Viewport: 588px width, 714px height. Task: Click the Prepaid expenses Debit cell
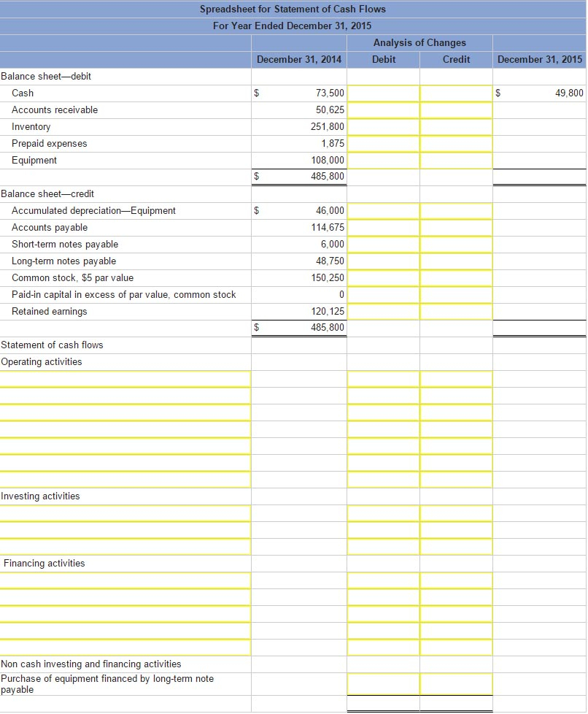pos(383,144)
